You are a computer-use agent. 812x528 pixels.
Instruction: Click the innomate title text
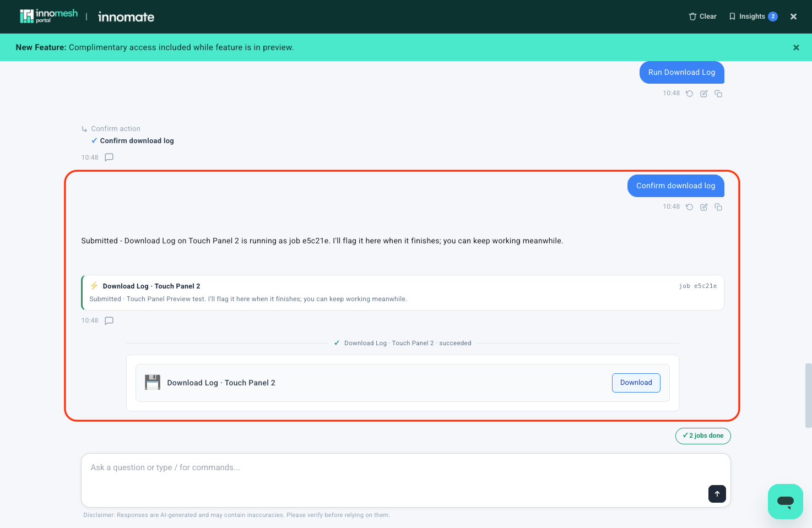pyautogui.click(x=126, y=17)
